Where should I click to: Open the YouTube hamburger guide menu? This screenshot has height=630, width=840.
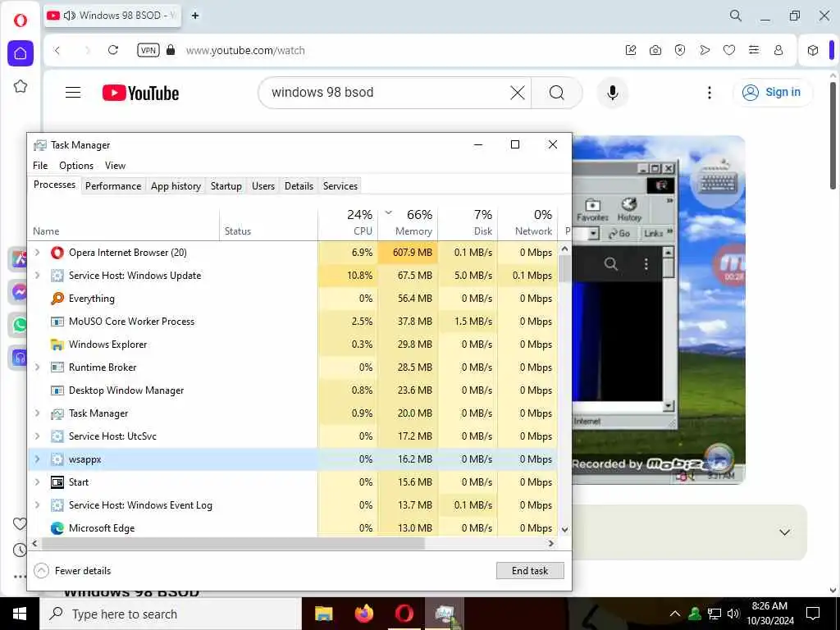[73, 93]
